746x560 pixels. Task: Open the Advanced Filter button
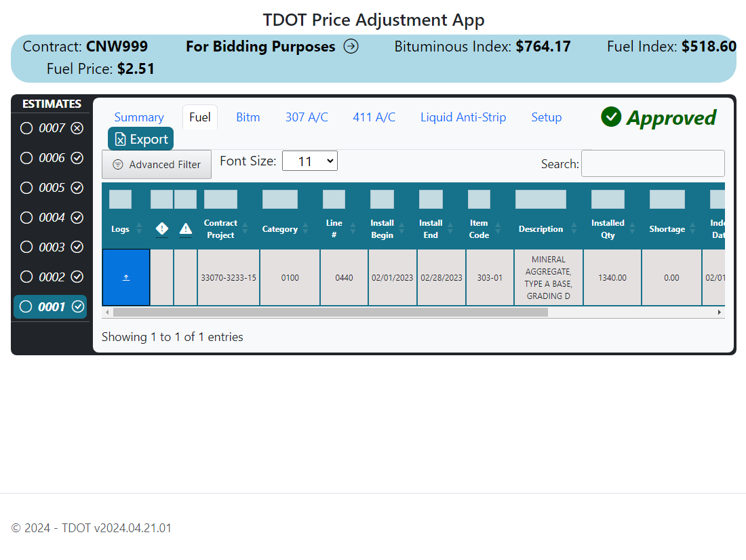click(157, 165)
